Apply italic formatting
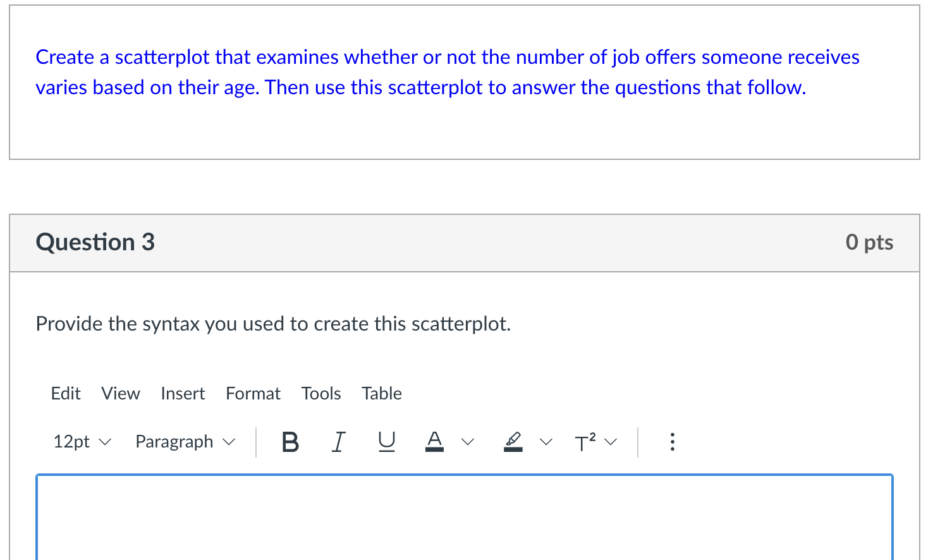This screenshot has width=933, height=560. click(338, 442)
